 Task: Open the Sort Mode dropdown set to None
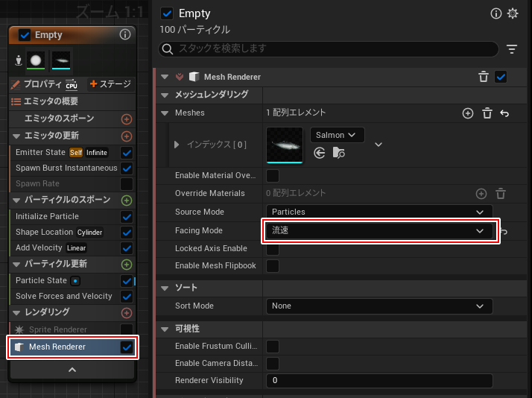pyautogui.click(x=379, y=306)
